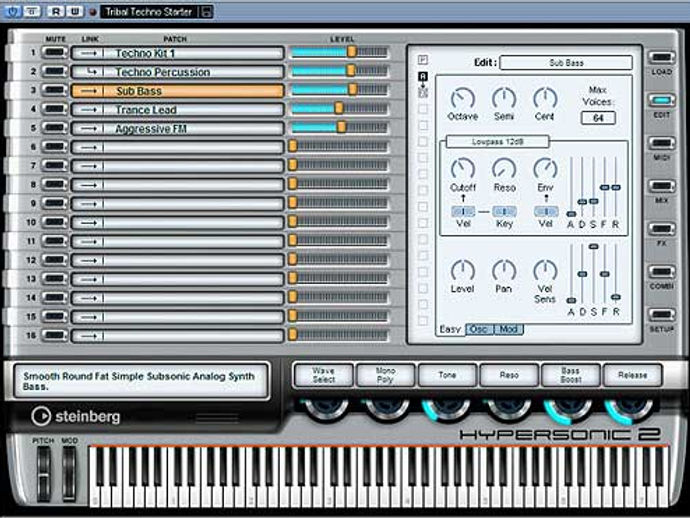Click the EDIT page button
Viewport: 690px width, 518px height.
coord(661,100)
